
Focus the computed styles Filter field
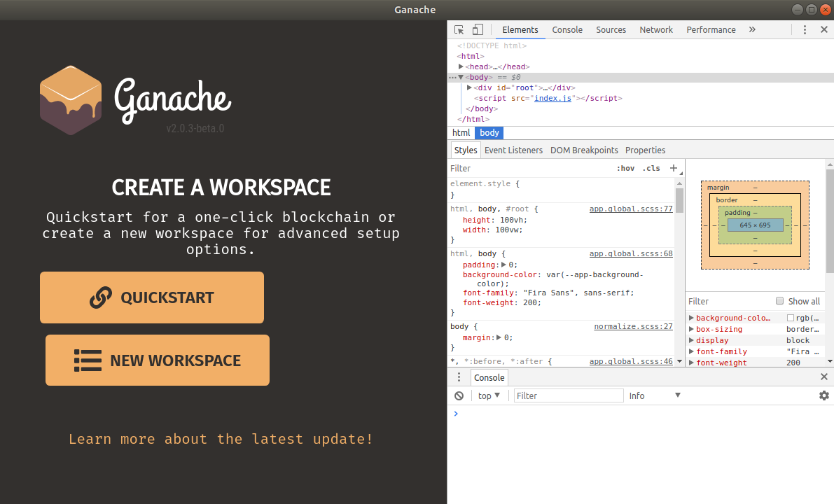730,302
